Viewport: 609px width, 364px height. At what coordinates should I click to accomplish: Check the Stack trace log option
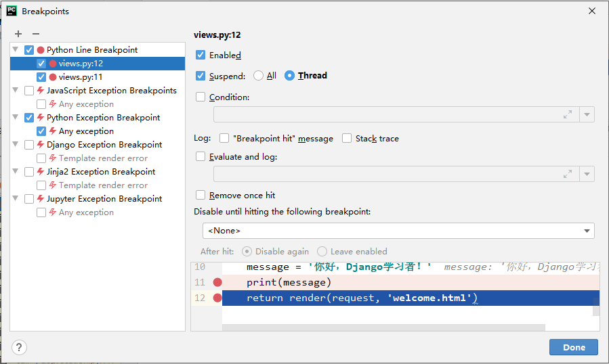click(x=347, y=138)
